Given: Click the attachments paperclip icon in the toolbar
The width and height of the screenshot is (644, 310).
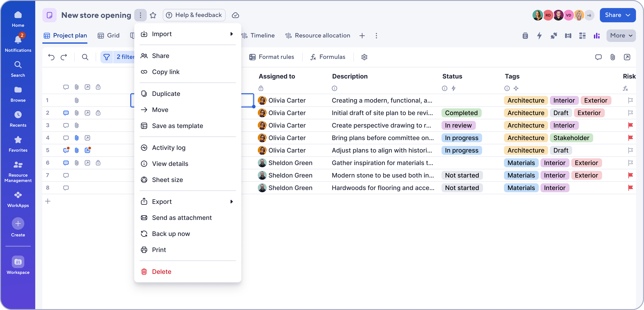Looking at the screenshot, I should (x=613, y=57).
